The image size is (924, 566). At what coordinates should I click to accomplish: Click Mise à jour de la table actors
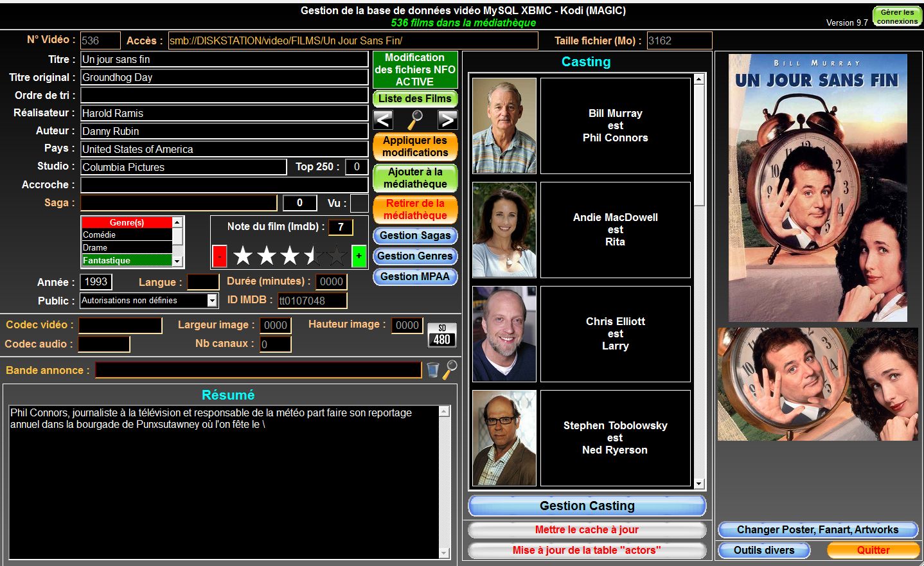587,550
